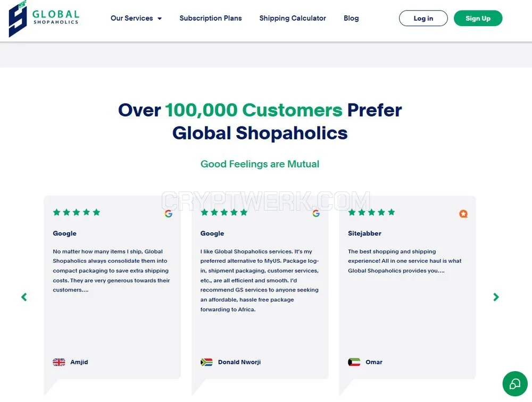Viewport: 532px width, 402px height.
Task: Open the live chat support bubble
Action: click(x=514, y=384)
